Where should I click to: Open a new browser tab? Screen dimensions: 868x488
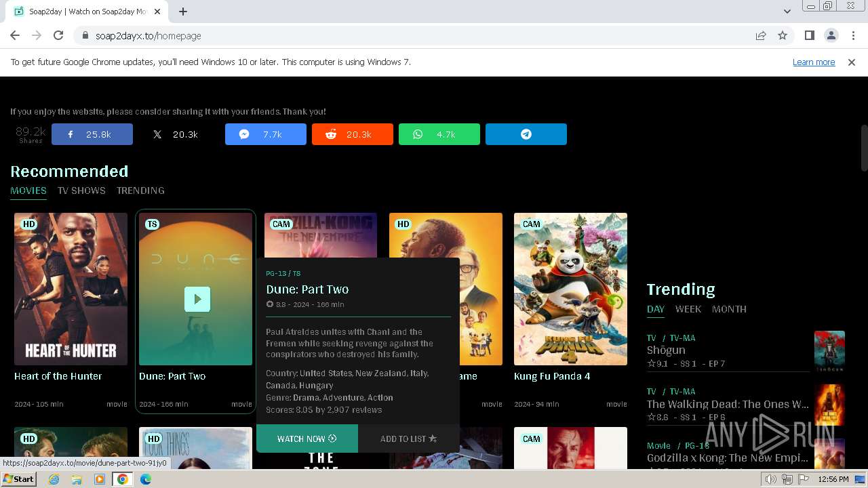coord(183,12)
